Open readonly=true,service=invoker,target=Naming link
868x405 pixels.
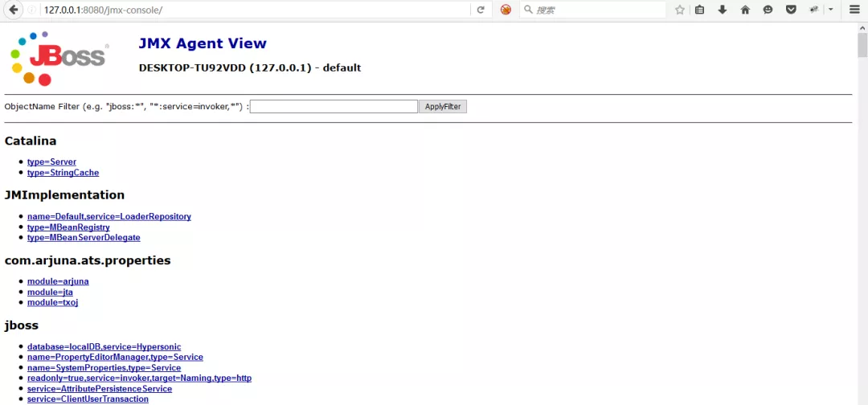140,378
